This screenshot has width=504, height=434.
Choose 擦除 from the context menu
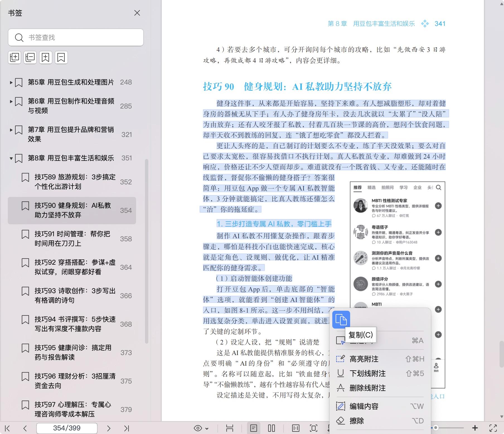pyautogui.click(x=380, y=421)
